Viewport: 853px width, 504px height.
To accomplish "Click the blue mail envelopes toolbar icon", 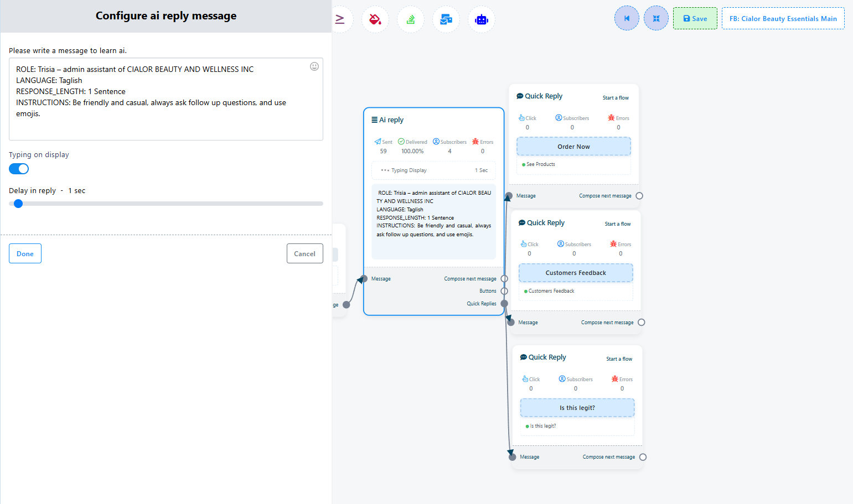I will tap(446, 19).
